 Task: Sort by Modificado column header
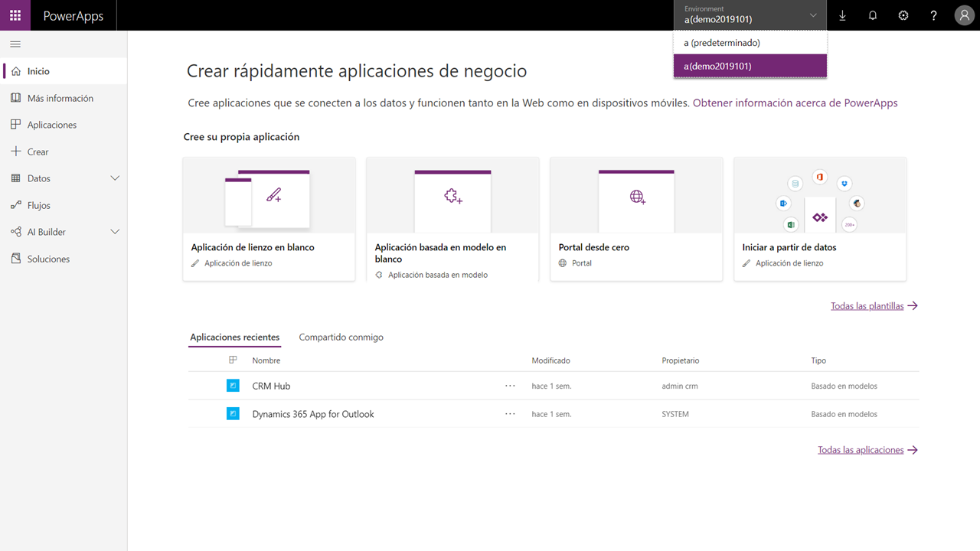(x=551, y=360)
